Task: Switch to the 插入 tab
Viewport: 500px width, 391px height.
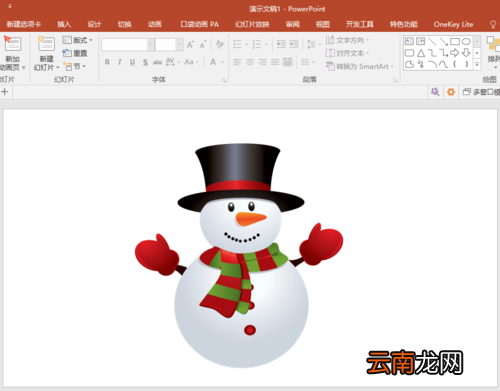Action: pyautogui.click(x=64, y=24)
